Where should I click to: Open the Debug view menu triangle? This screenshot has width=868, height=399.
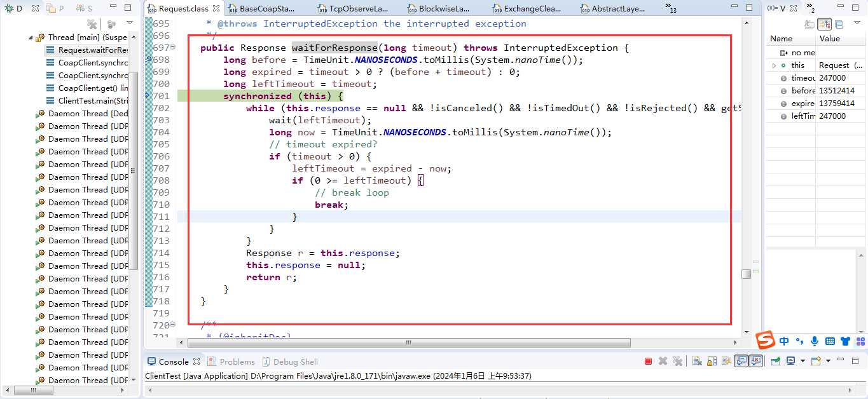click(x=130, y=24)
